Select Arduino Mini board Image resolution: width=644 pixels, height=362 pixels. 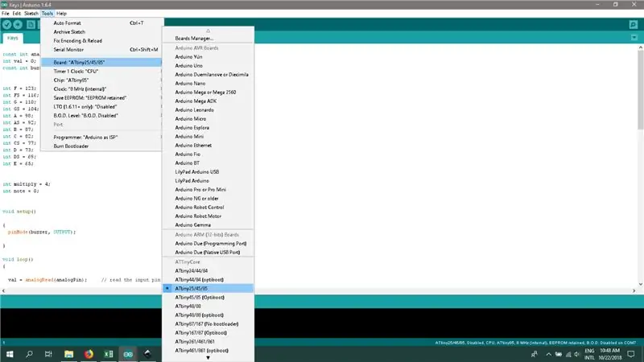pos(208,136)
